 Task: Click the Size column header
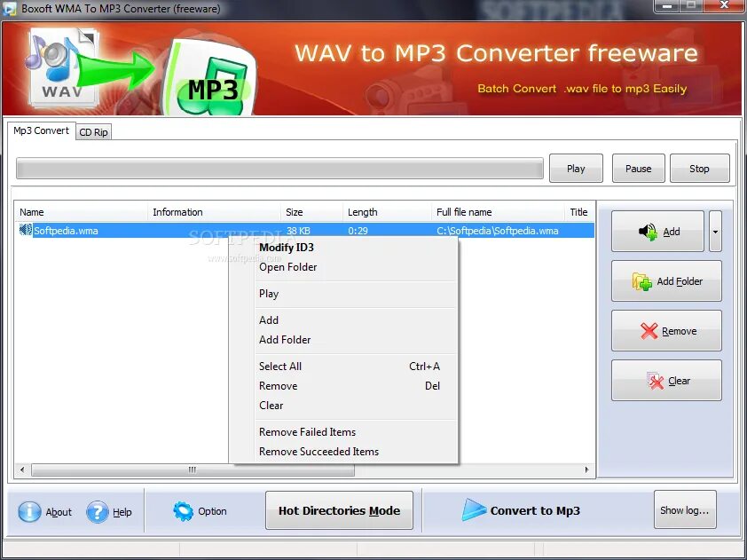tap(312, 212)
